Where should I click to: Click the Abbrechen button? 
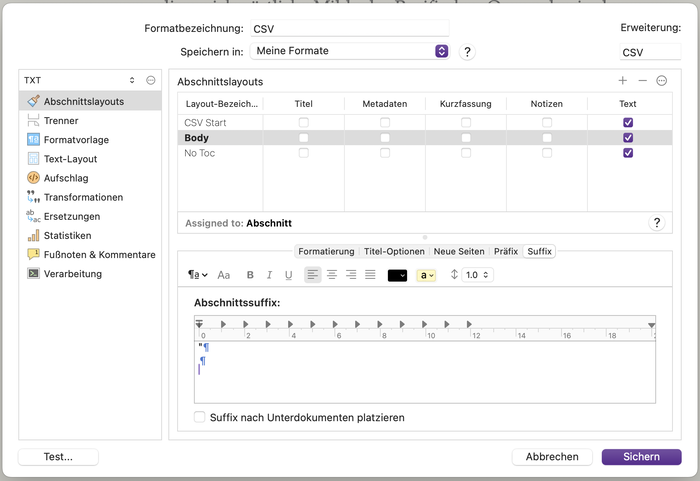(x=552, y=456)
